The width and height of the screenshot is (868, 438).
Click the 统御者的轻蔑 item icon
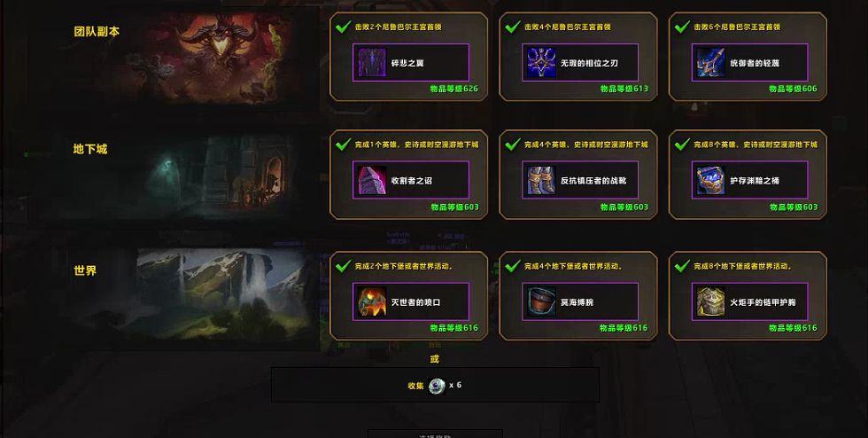click(710, 63)
